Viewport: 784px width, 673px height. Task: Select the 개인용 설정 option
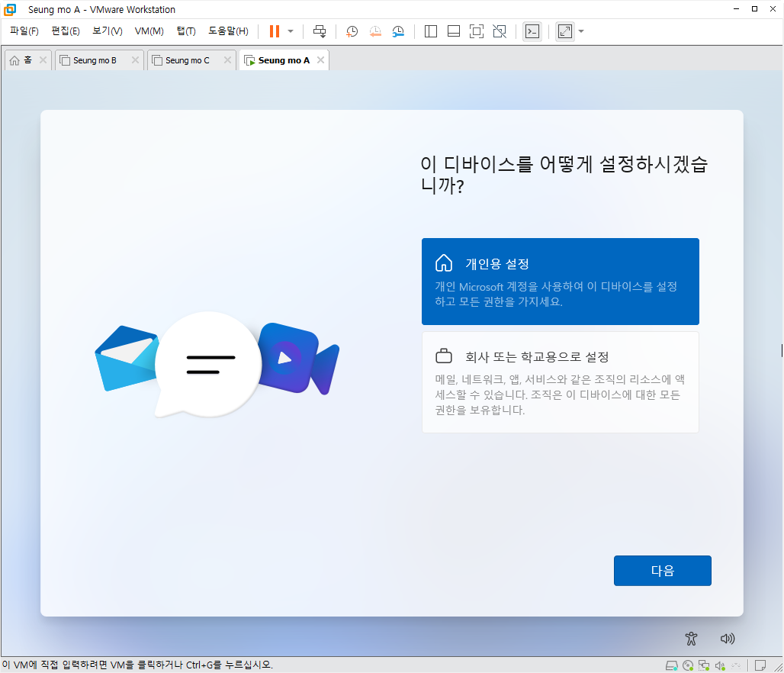tap(560, 282)
